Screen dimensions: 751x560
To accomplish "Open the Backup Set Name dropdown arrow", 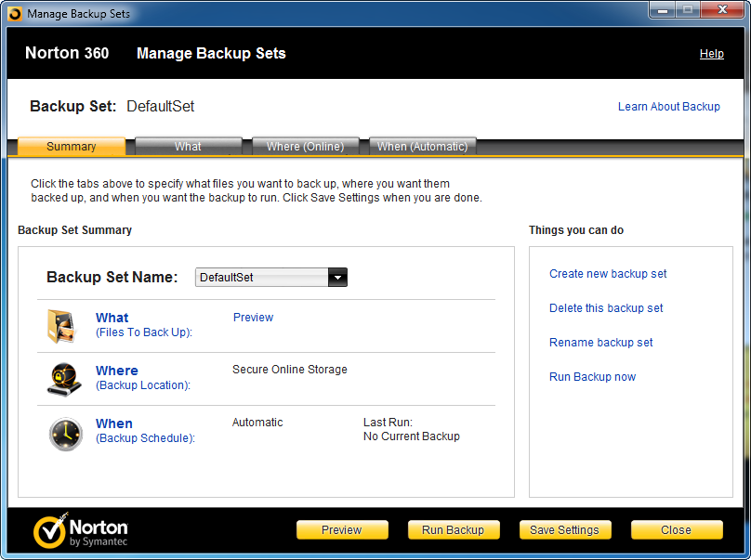I will click(337, 278).
